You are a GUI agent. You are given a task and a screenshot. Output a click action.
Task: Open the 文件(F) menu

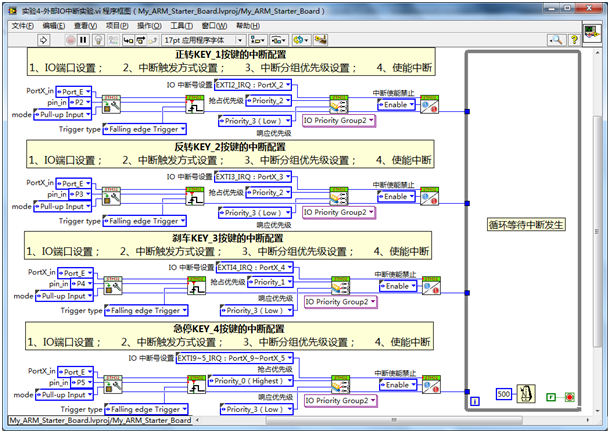click(22, 26)
